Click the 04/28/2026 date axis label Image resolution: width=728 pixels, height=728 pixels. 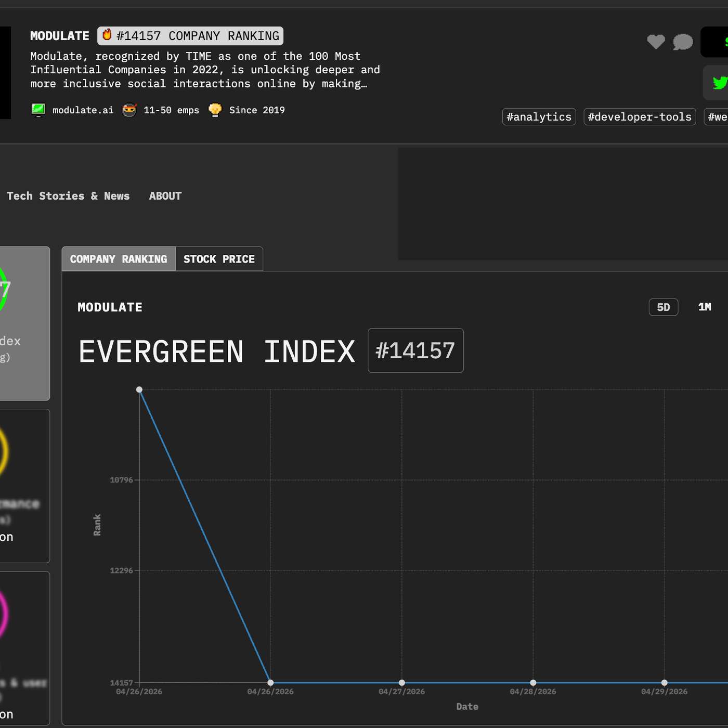533,692
